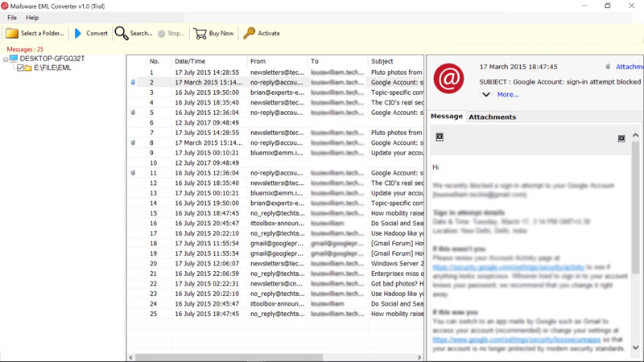Select the E:\FILE\EML folder

(x=52, y=68)
